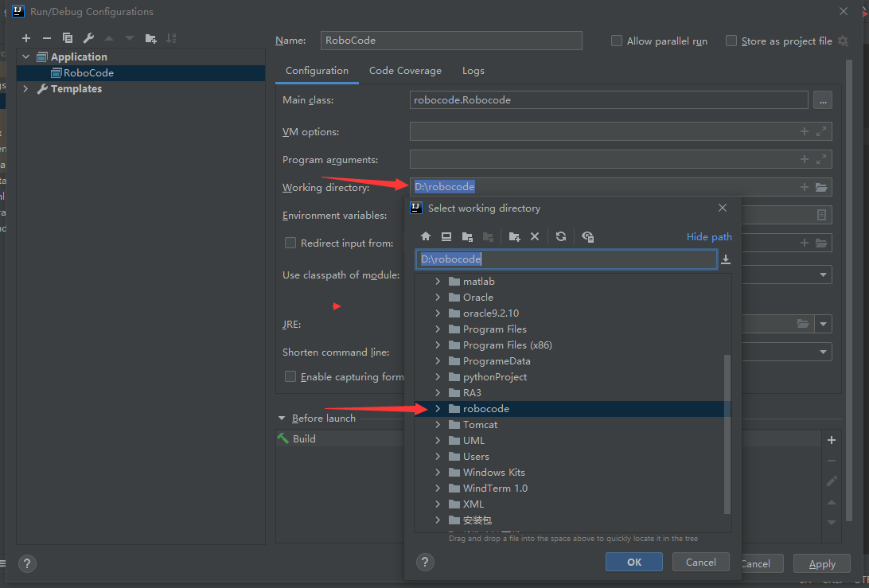Click OK in Select working directory dialog
Viewport: 869px width, 588px height.
pos(634,562)
